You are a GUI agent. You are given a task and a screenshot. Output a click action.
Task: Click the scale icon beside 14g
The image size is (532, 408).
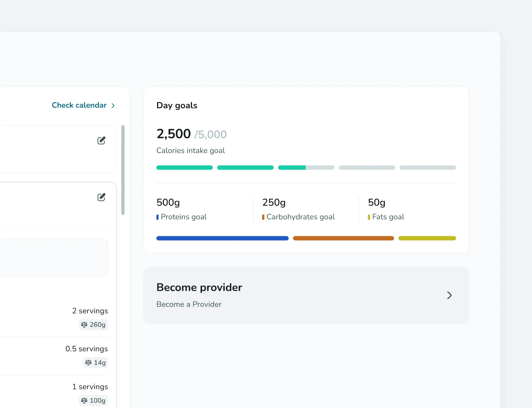[88, 362]
